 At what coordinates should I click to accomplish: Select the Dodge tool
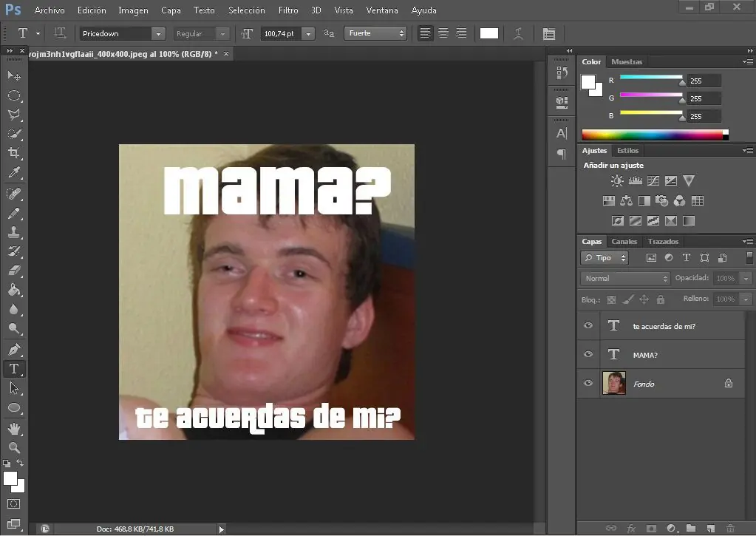click(14, 328)
